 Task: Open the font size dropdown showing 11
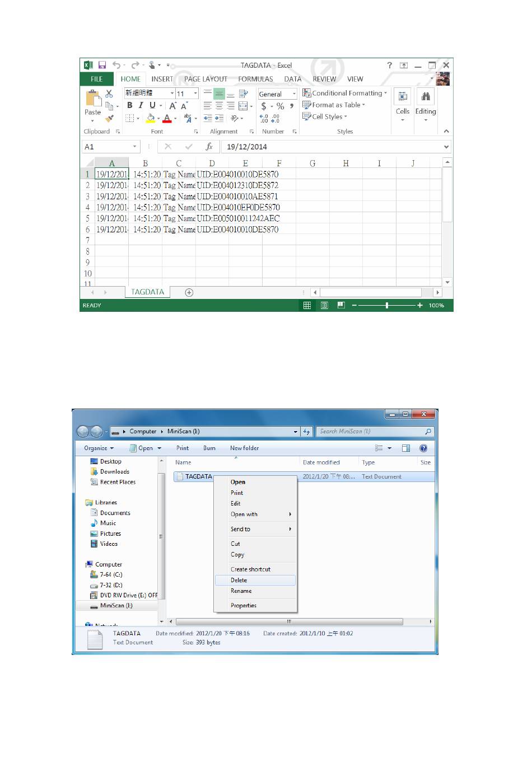pyautogui.click(x=195, y=93)
